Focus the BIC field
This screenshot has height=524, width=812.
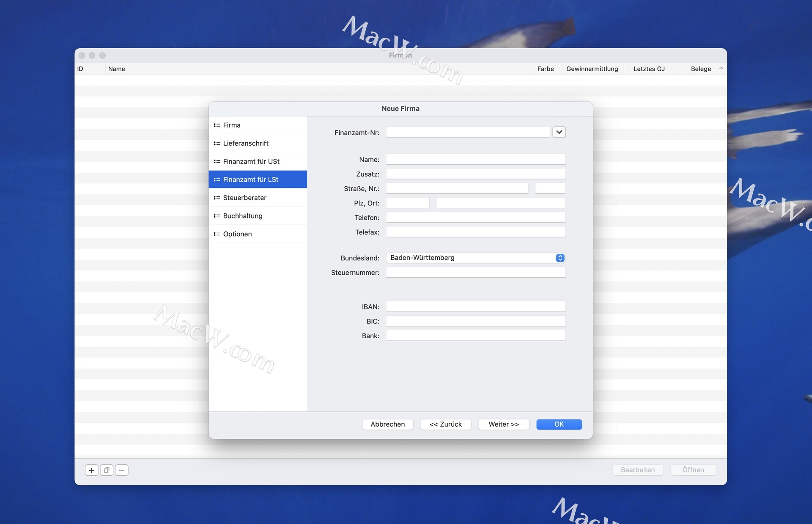tap(476, 321)
